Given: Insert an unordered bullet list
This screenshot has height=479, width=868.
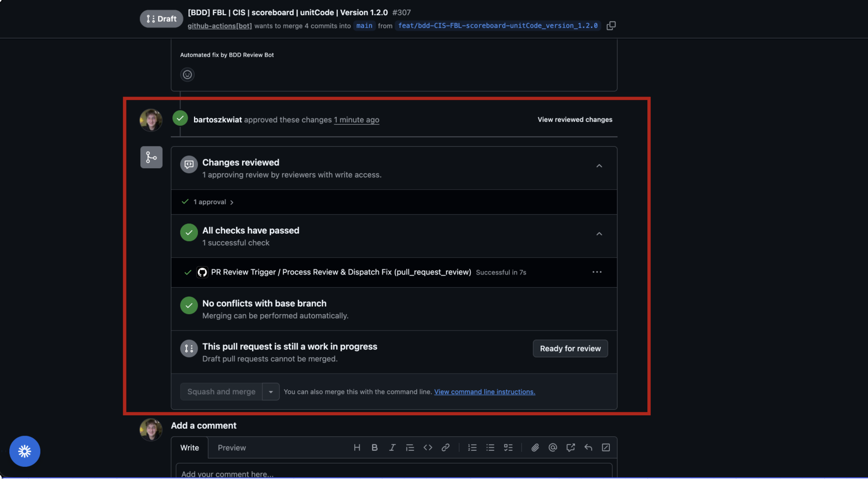Looking at the screenshot, I should tap(490, 447).
